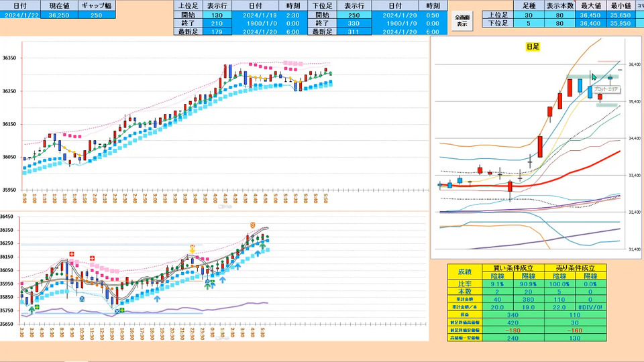644x362 pixels.
Task: Click the 現在値 header cell
Action: (59, 6)
